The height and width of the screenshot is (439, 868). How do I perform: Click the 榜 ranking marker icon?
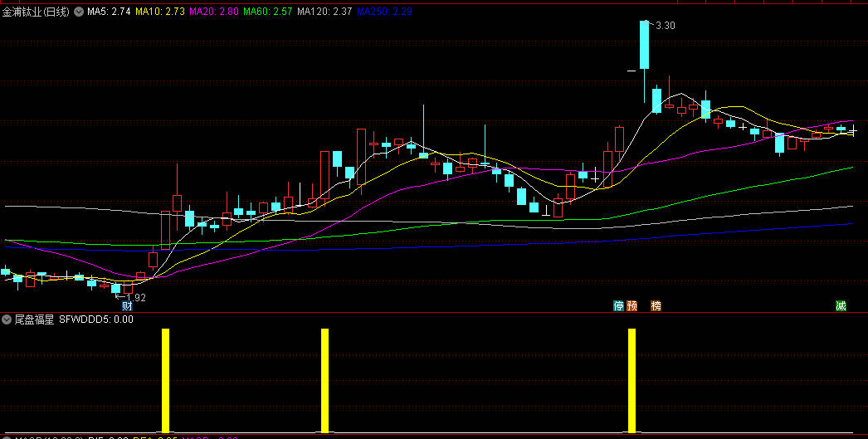(656, 306)
